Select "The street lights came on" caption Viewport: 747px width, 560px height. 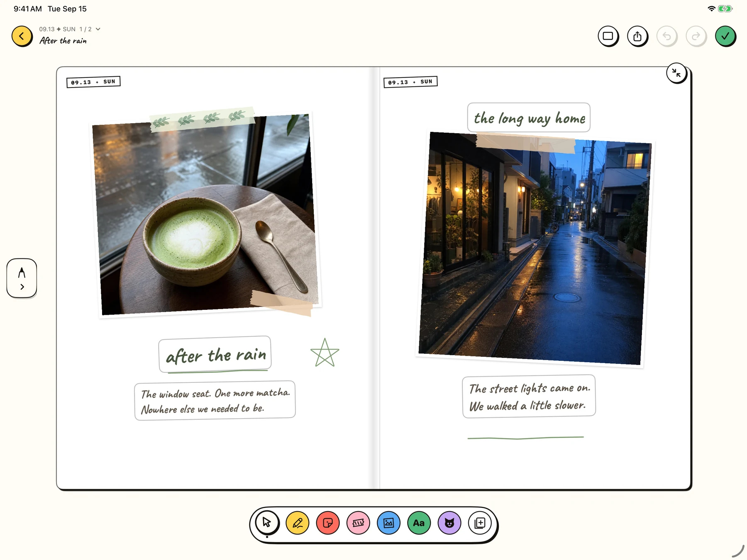529,397
